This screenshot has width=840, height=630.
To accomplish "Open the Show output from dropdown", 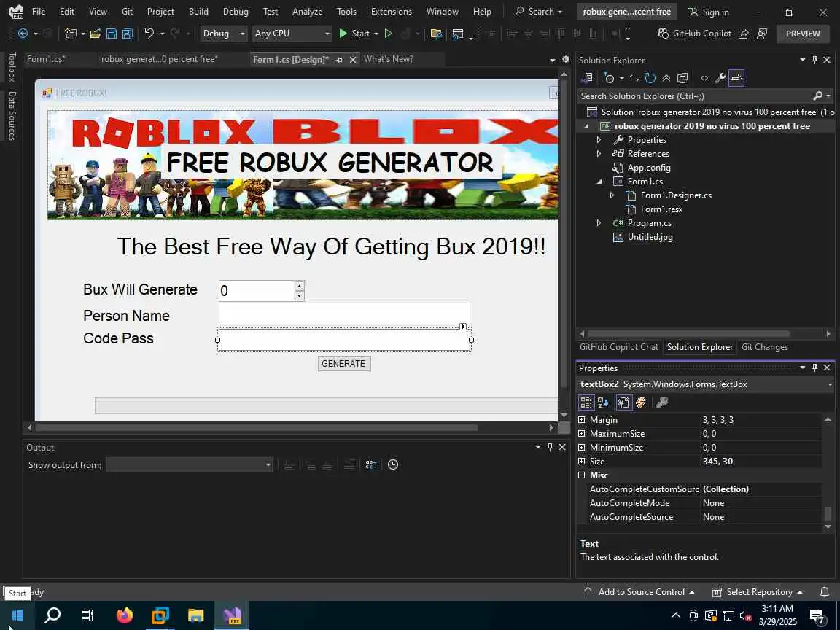I will 190,465.
